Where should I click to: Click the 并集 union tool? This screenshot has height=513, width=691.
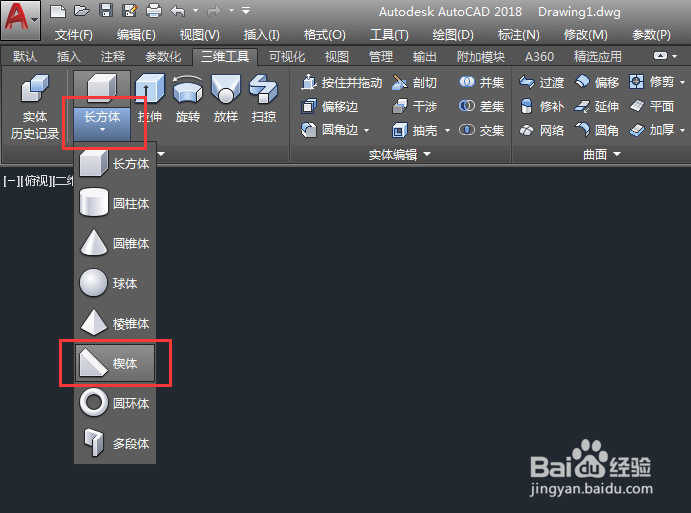482,82
